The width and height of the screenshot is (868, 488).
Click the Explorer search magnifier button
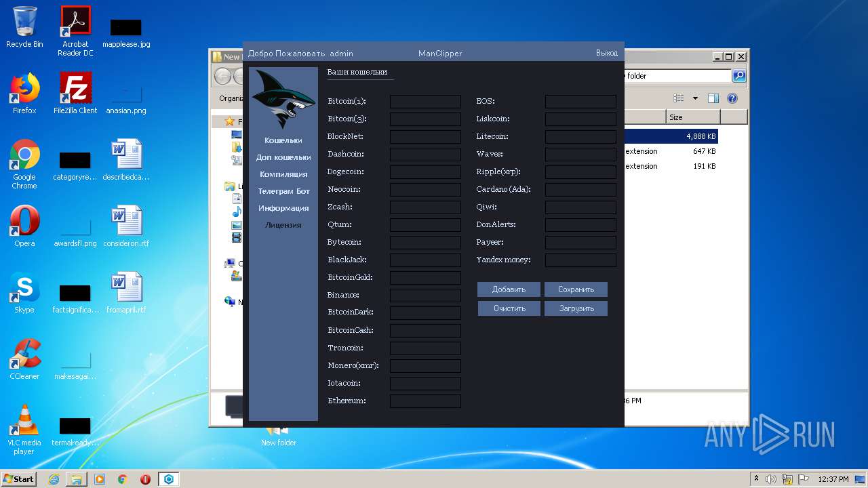pos(739,76)
